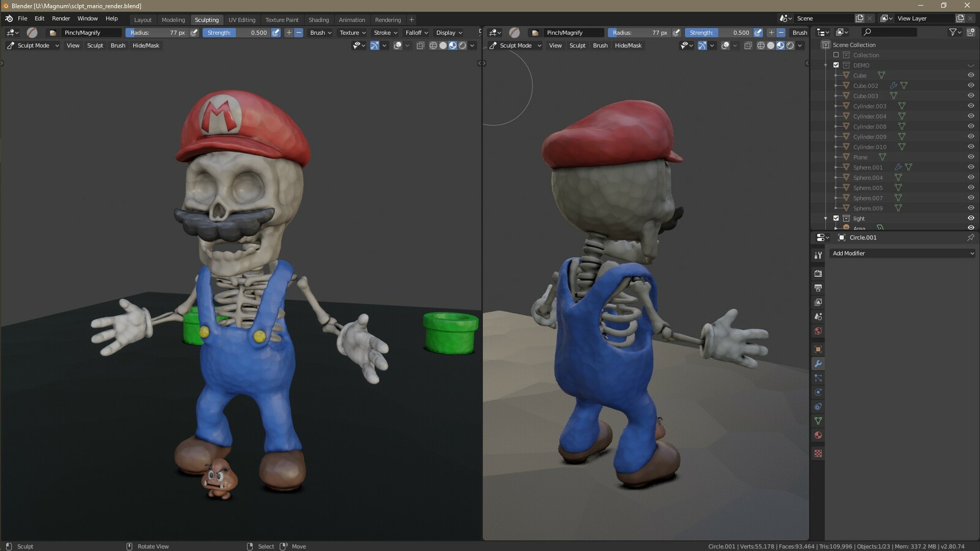This screenshot has height=551, width=980.
Task: Adjust Radius slider in left viewport header
Action: (157, 32)
